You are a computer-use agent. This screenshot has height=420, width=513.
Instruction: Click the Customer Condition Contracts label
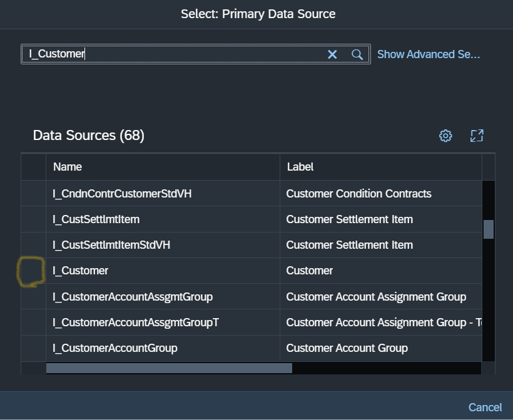358,194
